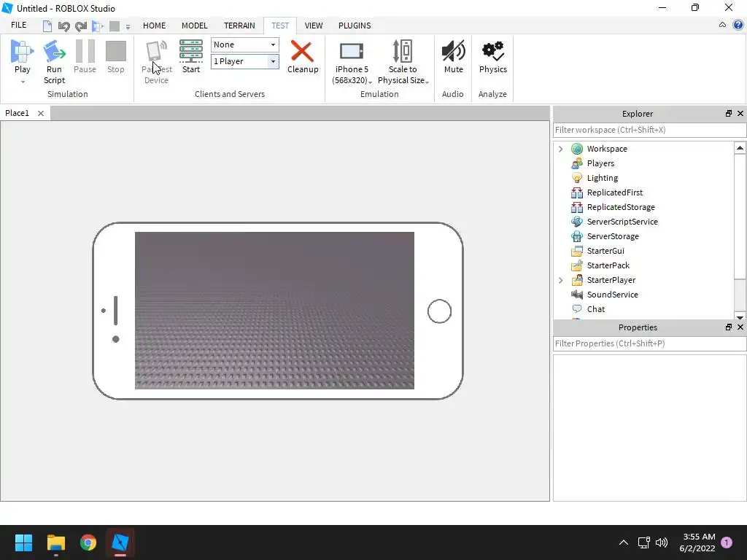747x560 pixels.
Task: Click the Pair Test Device icon
Action: (157, 52)
